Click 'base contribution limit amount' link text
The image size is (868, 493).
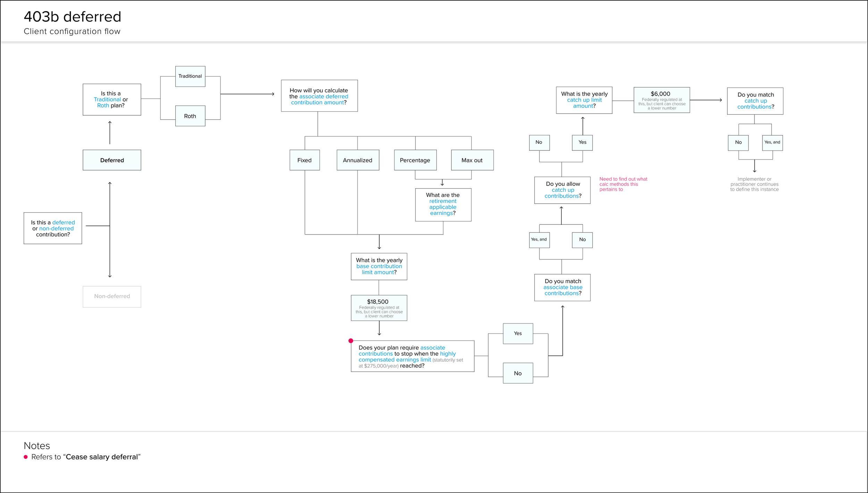coord(379,266)
